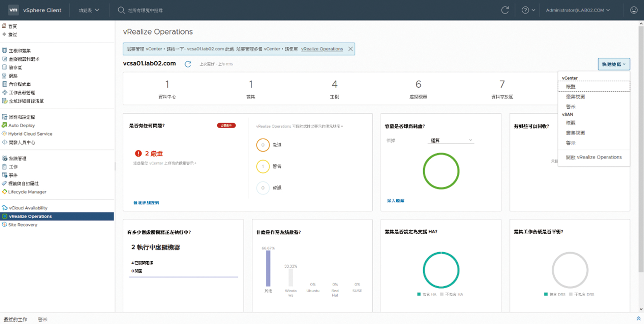The width and height of the screenshot is (644, 324).
Task: Open 事件 events in sidebar
Action: click(10, 175)
